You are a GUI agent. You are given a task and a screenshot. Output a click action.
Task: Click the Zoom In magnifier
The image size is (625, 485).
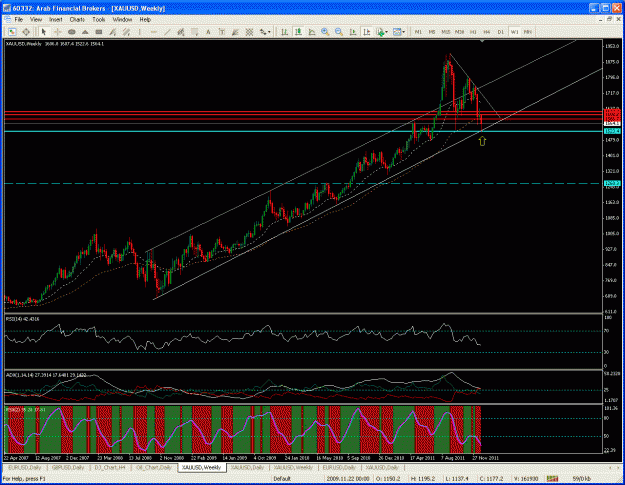[x=325, y=32]
